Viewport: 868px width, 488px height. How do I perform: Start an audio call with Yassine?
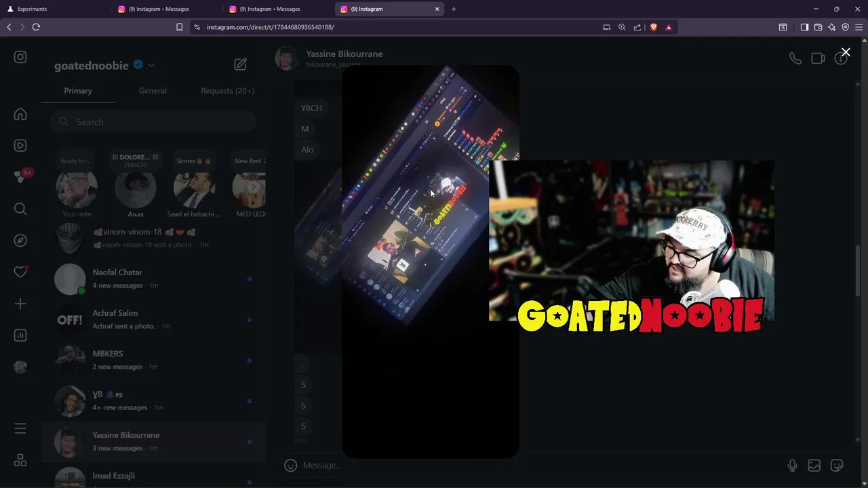[795, 58]
